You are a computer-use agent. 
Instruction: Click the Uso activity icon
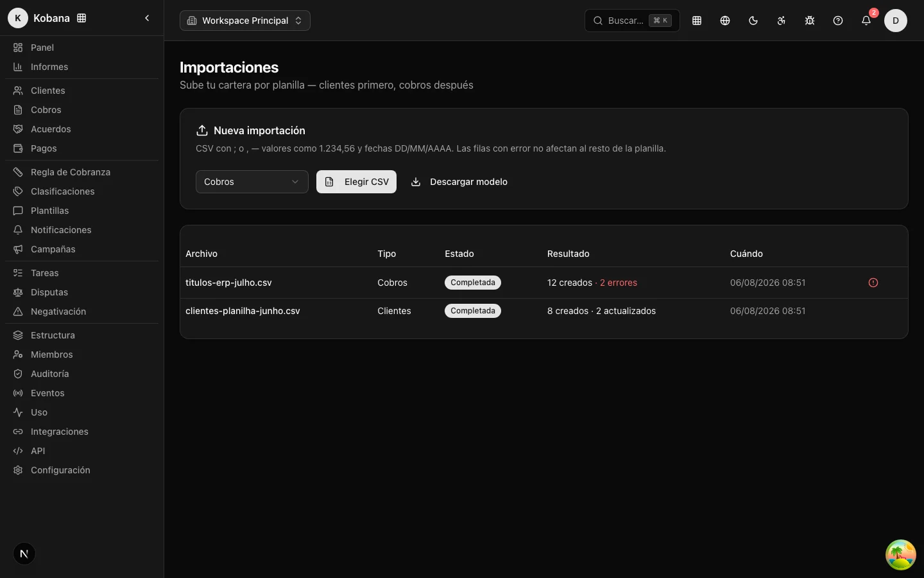tap(18, 412)
